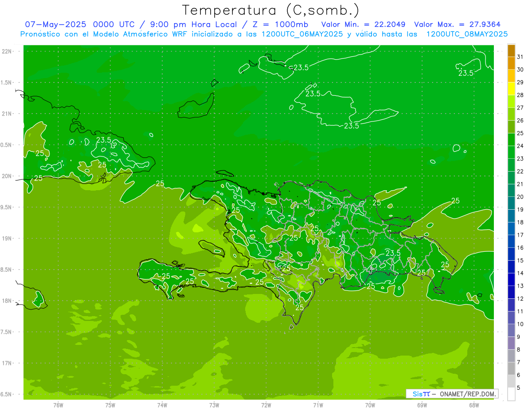Click the '5' colorbar value
Screen dimensions: 532x411
click(x=519, y=388)
